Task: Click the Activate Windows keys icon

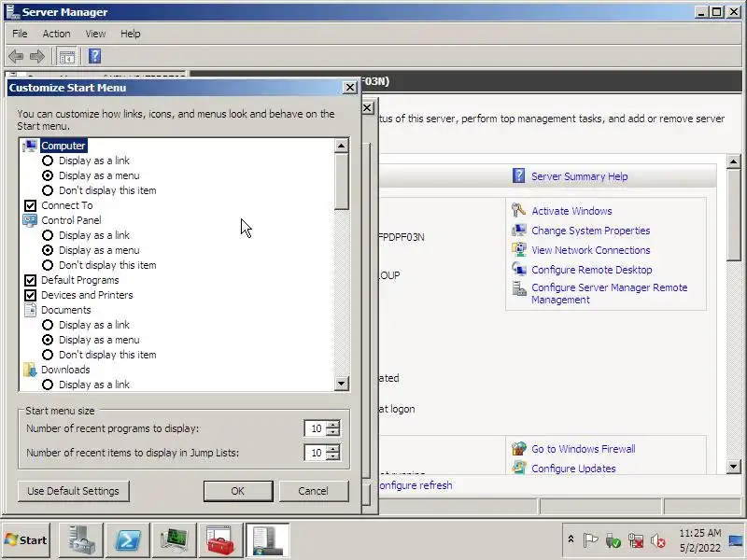Action: 519,210
